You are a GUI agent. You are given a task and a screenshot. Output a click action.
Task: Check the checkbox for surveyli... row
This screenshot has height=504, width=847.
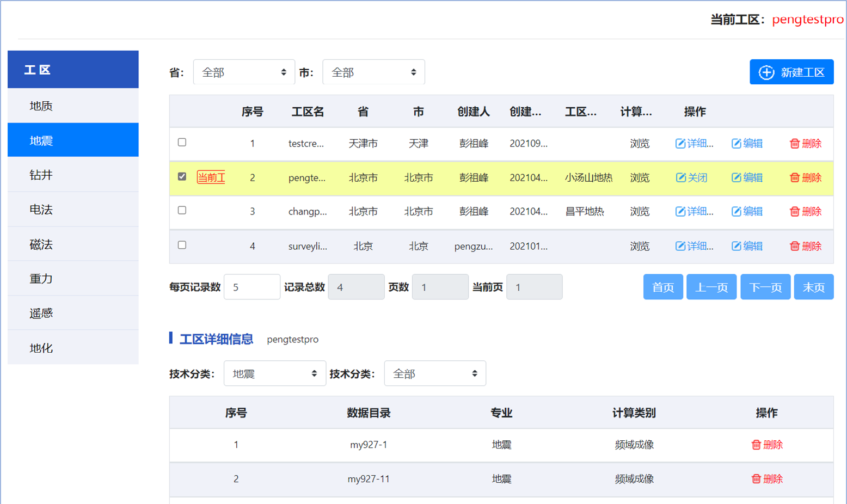pyautogui.click(x=182, y=245)
